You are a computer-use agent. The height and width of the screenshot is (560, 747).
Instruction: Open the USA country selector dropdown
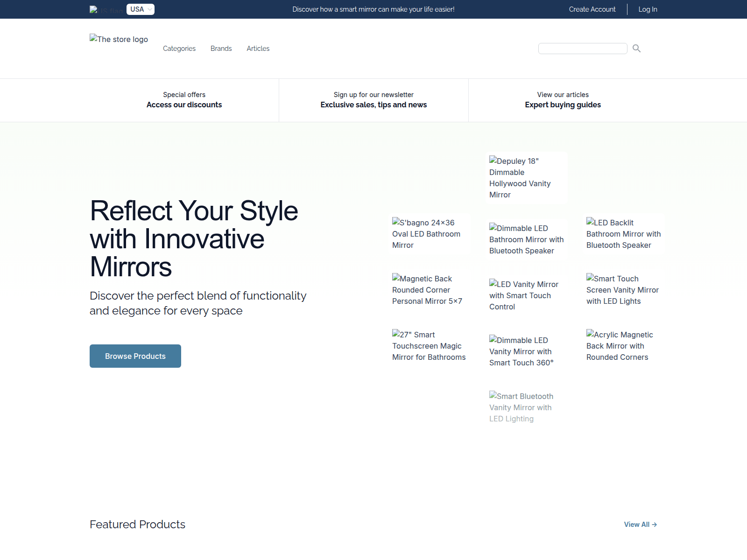point(140,9)
